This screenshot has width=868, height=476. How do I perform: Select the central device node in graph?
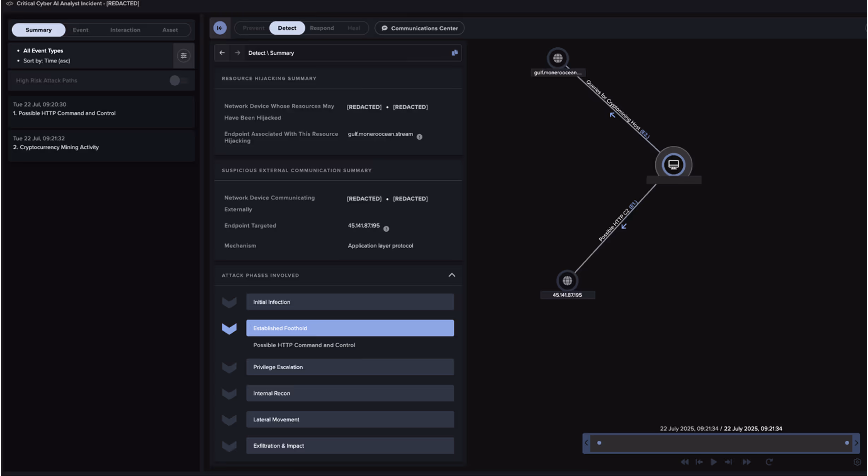click(x=673, y=165)
